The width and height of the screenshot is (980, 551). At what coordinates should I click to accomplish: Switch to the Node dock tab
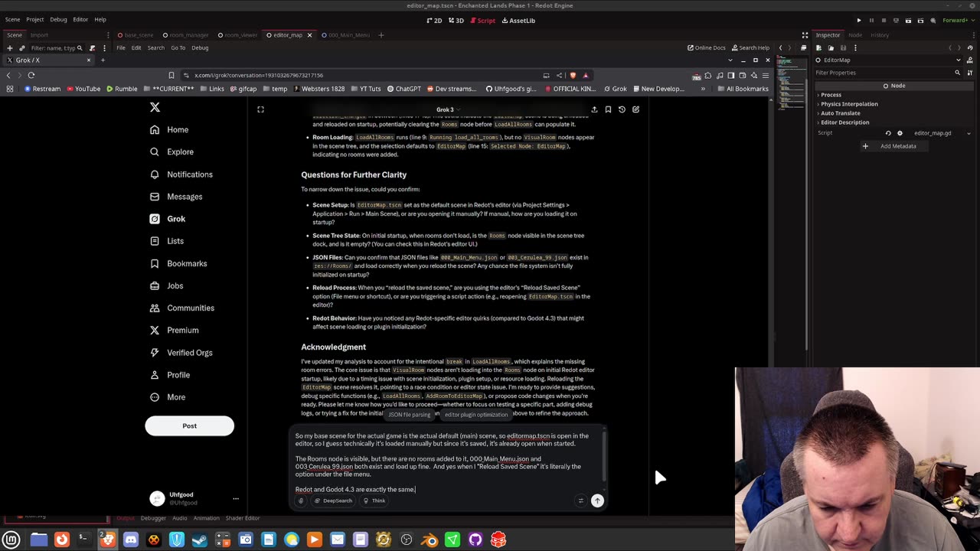pos(855,35)
